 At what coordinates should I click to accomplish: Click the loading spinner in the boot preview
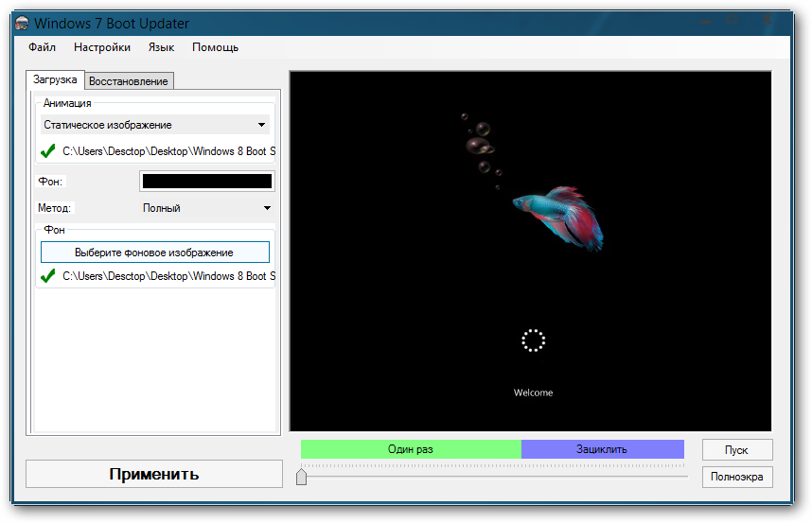(x=534, y=340)
